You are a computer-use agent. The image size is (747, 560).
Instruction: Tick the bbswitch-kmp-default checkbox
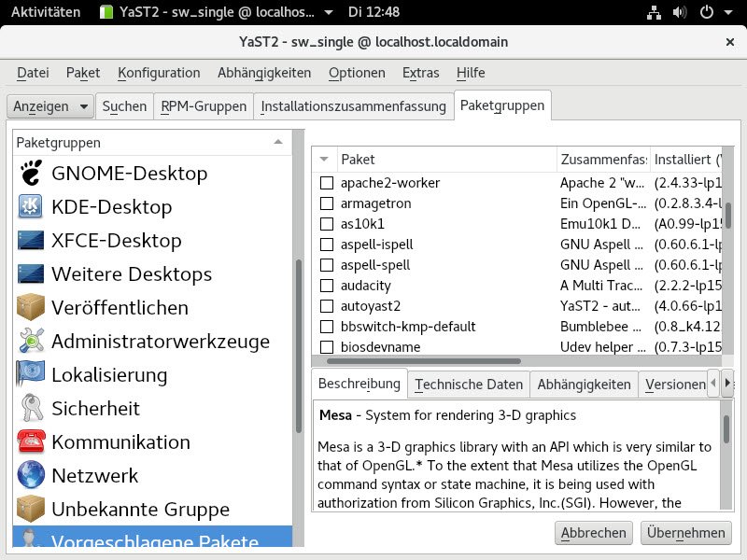[326, 326]
